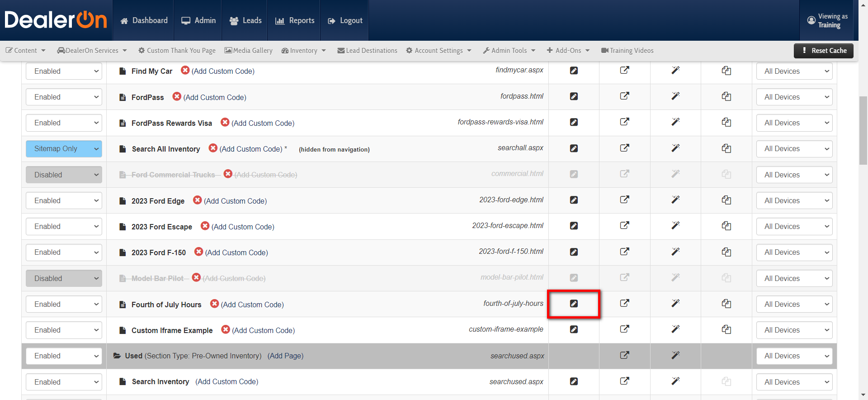The width and height of the screenshot is (868, 400).
Task: Open the Leads navigation item
Action: click(245, 20)
